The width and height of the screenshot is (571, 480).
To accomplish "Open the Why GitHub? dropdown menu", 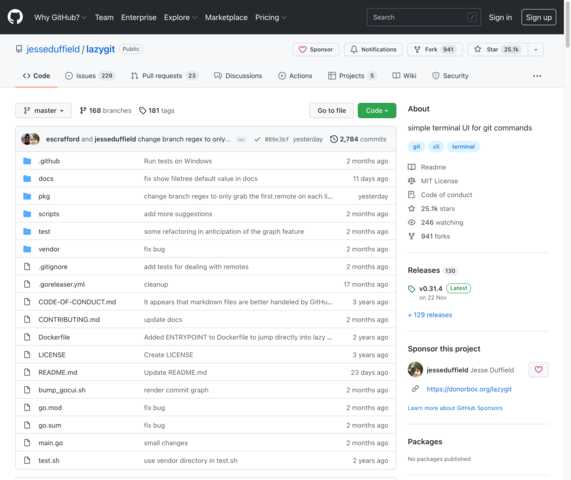I will pos(60,17).
